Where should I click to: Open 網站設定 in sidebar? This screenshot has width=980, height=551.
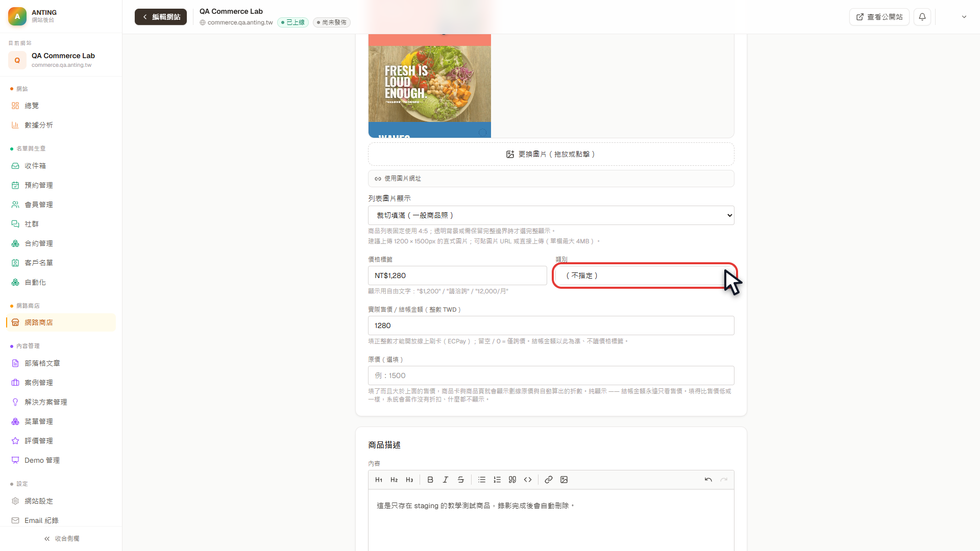[x=61, y=501]
